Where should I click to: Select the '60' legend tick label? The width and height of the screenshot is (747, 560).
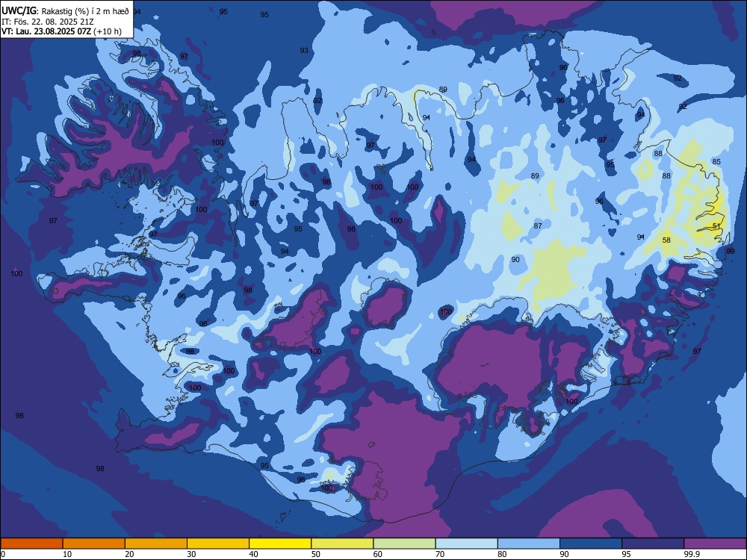[x=378, y=554]
